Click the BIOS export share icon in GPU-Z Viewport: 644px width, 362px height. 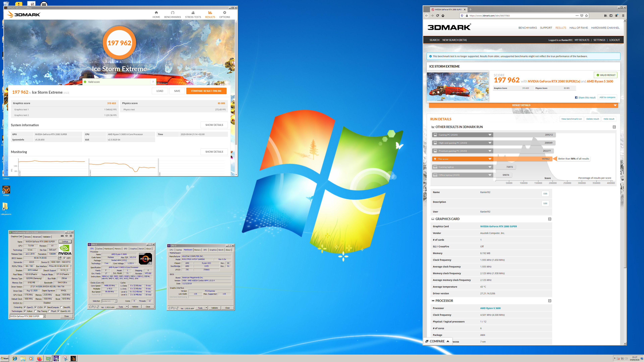coord(60,258)
